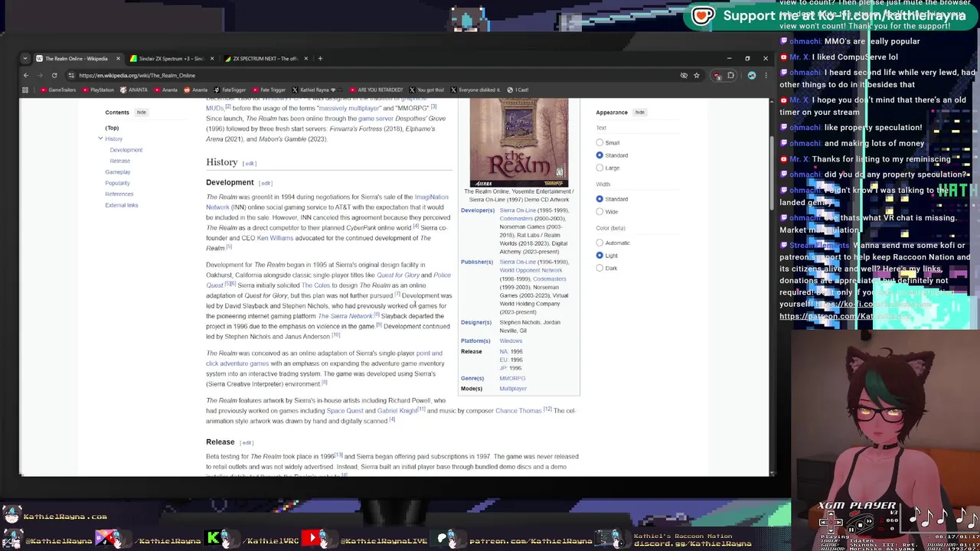The height and width of the screenshot is (551, 980).
Task: Select Wide page width
Action: pos(599,211)
